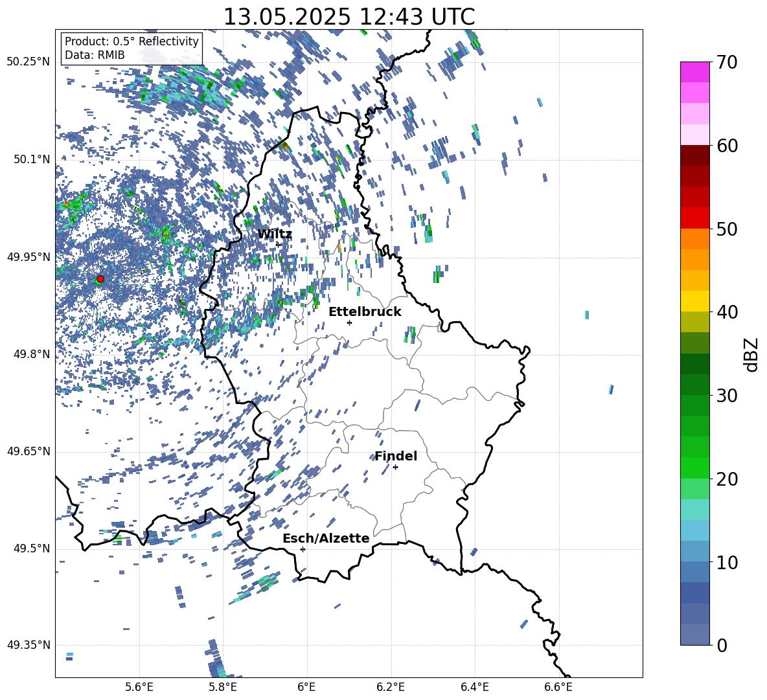Viewport: 767px width, 700px height.
Task: Click the dark green swatch just above 30 dBZ
Action: click(x=695, y=385)
